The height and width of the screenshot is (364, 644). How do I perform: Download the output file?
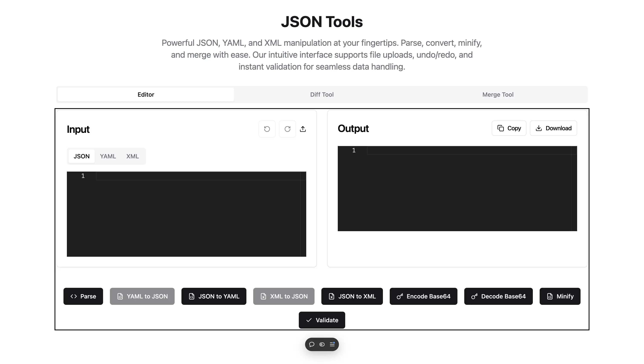[553, 128]
